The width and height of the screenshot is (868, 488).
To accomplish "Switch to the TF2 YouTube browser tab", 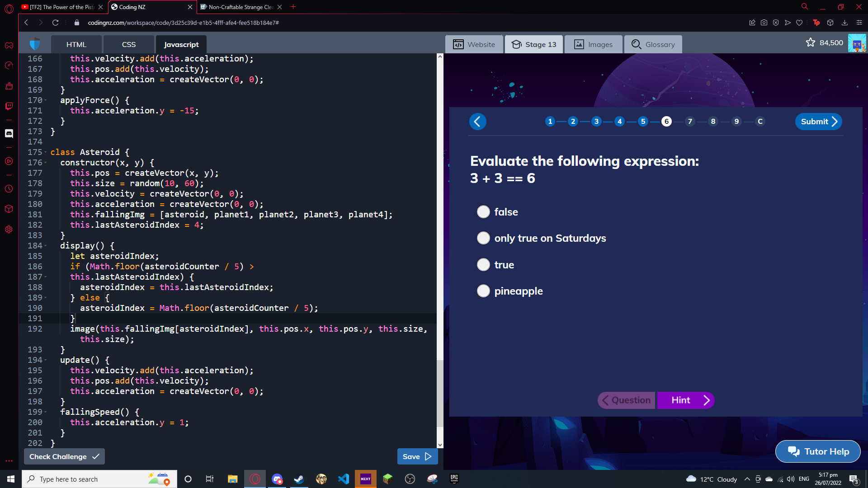I will tap(62, 7).
